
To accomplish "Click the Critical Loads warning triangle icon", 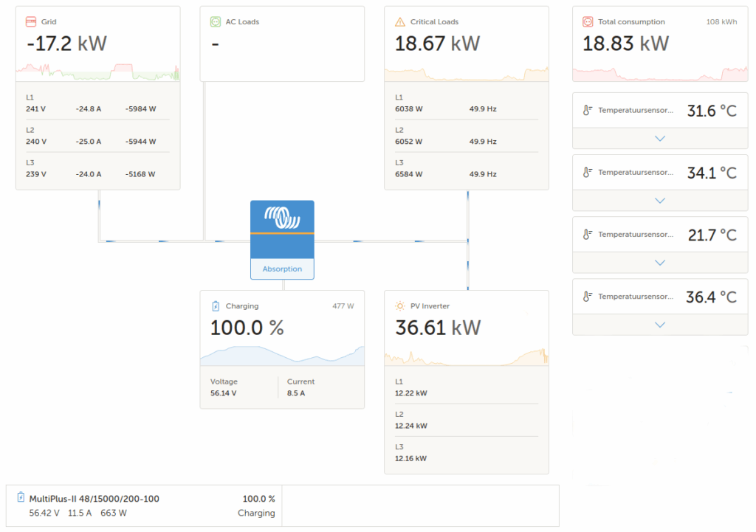I will pyautogui.click(x=400, y=22).
